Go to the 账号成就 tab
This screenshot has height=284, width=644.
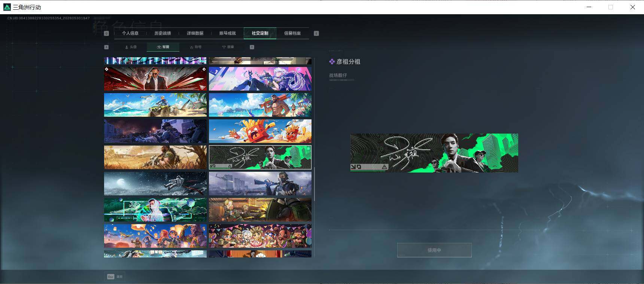pyautogui.click(x=228, y=33)
